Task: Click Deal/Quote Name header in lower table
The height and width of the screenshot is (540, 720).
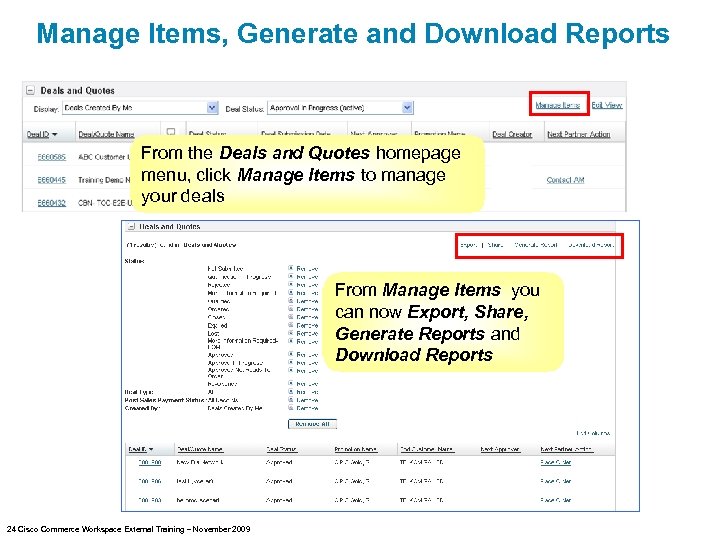Action: [x=200, y=449]
